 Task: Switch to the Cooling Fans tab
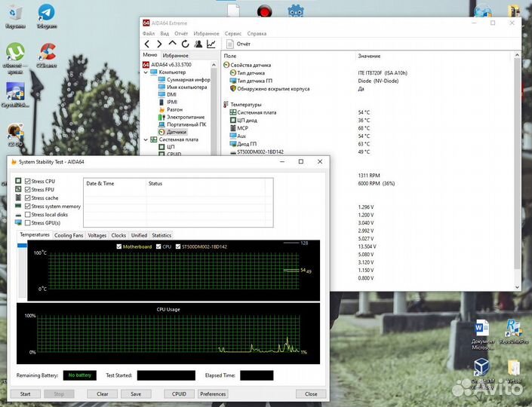69,235
